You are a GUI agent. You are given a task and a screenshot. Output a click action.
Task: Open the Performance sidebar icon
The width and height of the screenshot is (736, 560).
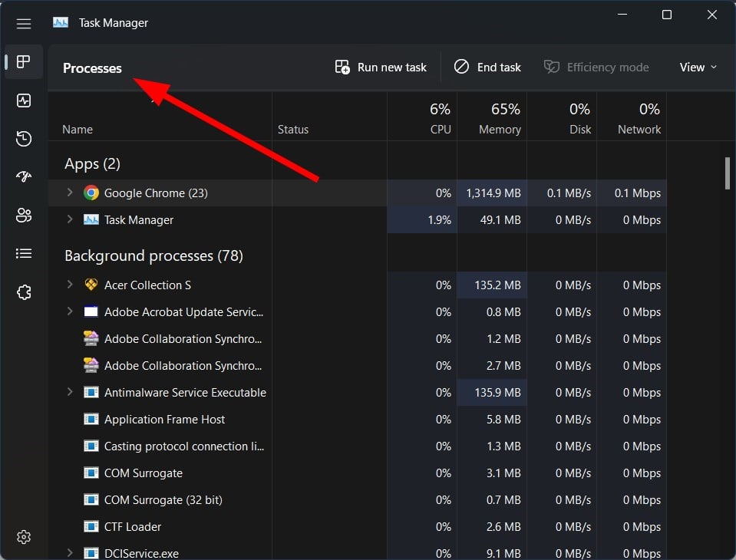(x=24, y=100)
